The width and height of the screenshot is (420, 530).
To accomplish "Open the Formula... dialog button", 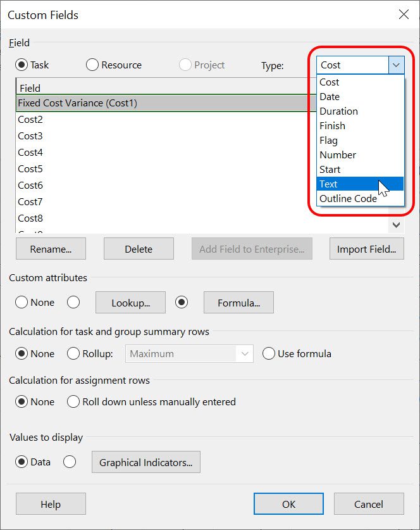I will (238, 303).
